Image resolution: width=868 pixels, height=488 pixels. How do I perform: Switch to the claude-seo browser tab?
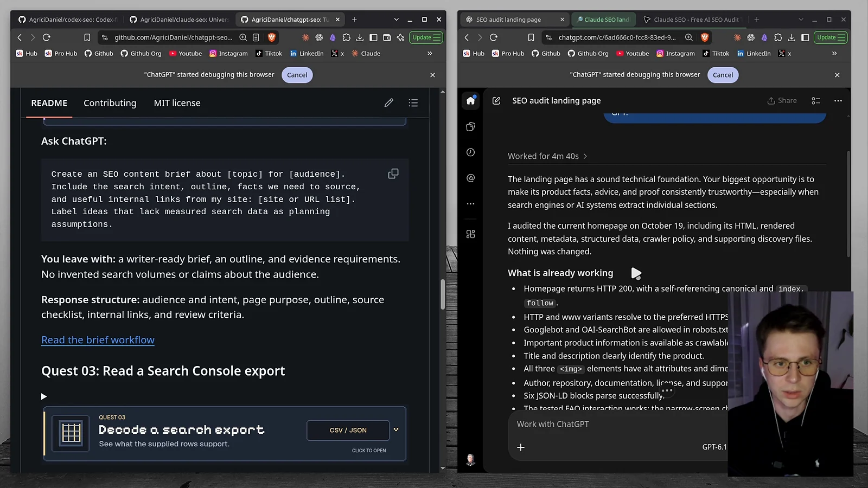[x=180, y=20]
